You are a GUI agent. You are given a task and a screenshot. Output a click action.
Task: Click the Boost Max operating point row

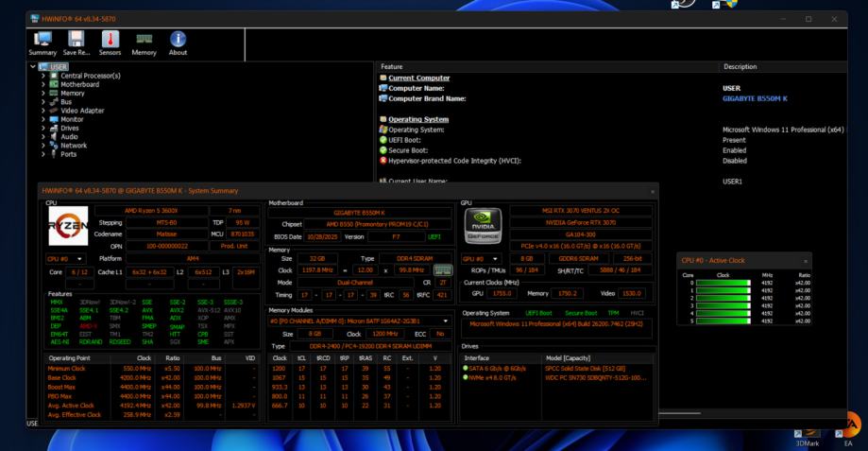(x=152, y=388)
